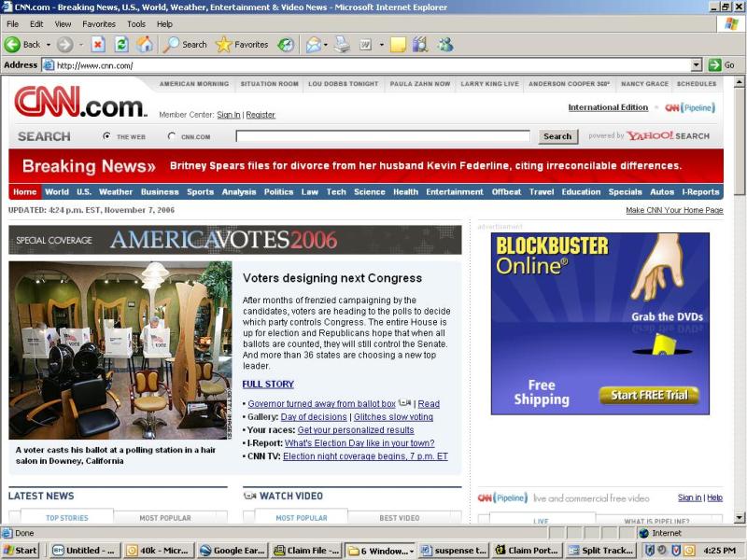Screen dimensions: 747x560
Task: Click the CNN Pipeline logo near International Edition
Action: [x=690, y=108]
